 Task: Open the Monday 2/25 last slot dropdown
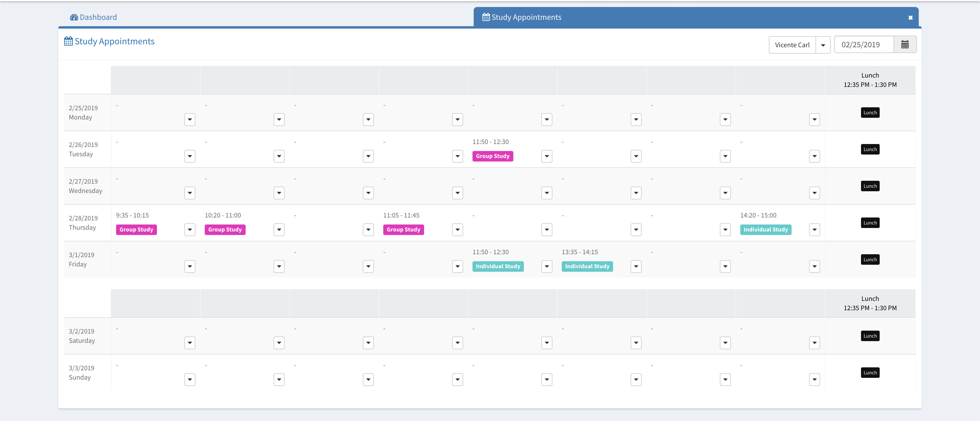(815, 120)
